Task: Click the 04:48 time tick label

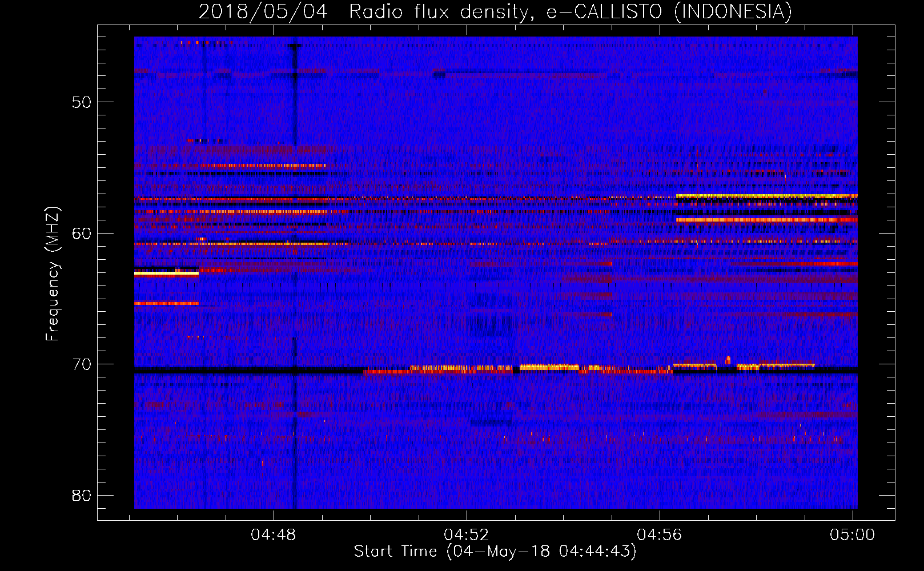Action: click(274, 535)
